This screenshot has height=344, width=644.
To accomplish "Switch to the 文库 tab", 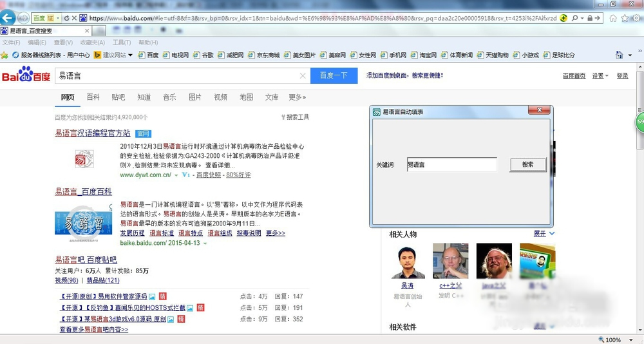I will pyautogui.click(x=272, y=97).
